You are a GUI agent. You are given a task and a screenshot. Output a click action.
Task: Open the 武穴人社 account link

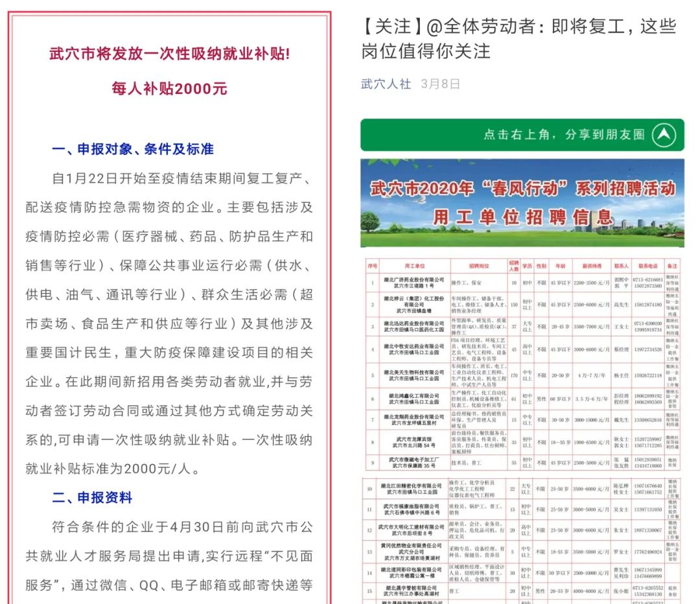[x=386, y=84]
